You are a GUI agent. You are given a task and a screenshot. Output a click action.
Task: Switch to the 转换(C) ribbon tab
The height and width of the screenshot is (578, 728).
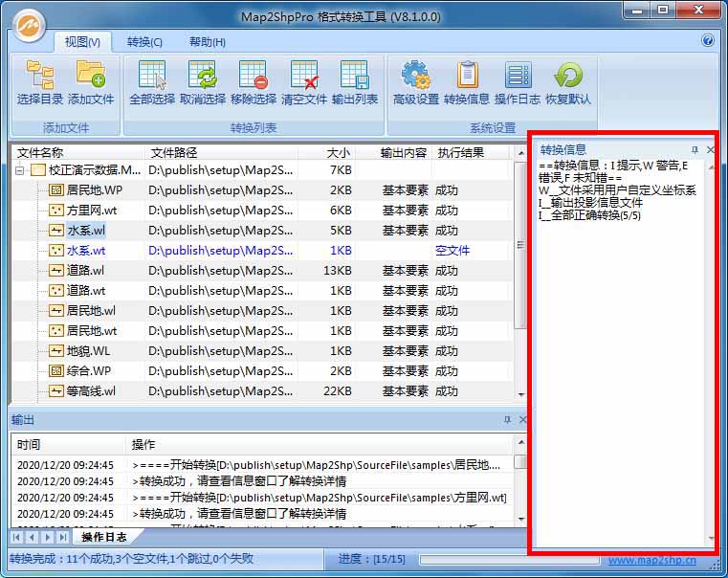144,42
